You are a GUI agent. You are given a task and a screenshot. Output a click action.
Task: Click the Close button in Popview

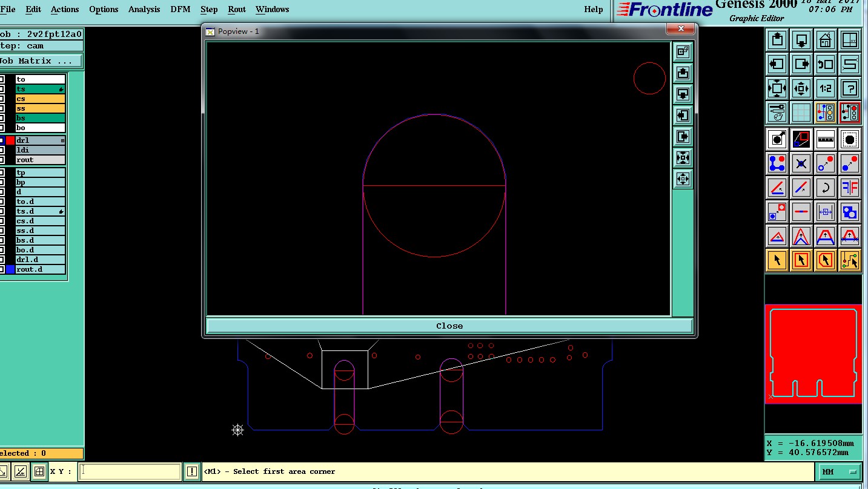(449, 326)
